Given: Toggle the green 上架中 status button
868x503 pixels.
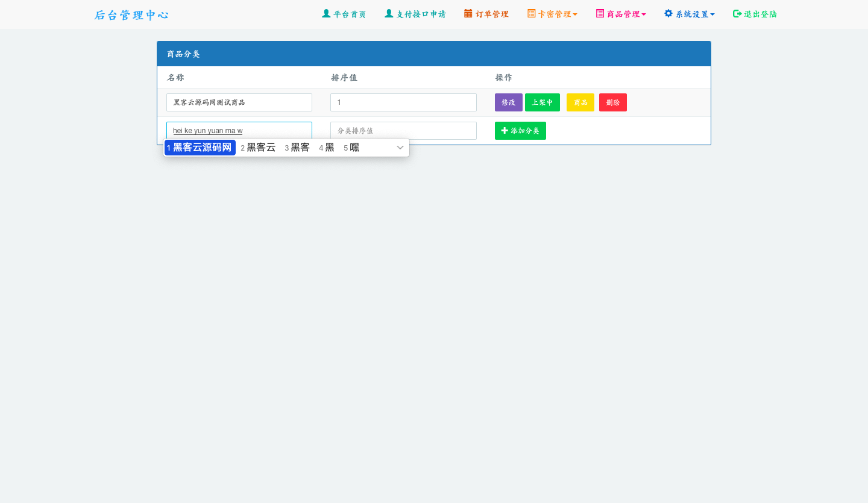Looking at the screenshot, I should [x=542, y=102].
